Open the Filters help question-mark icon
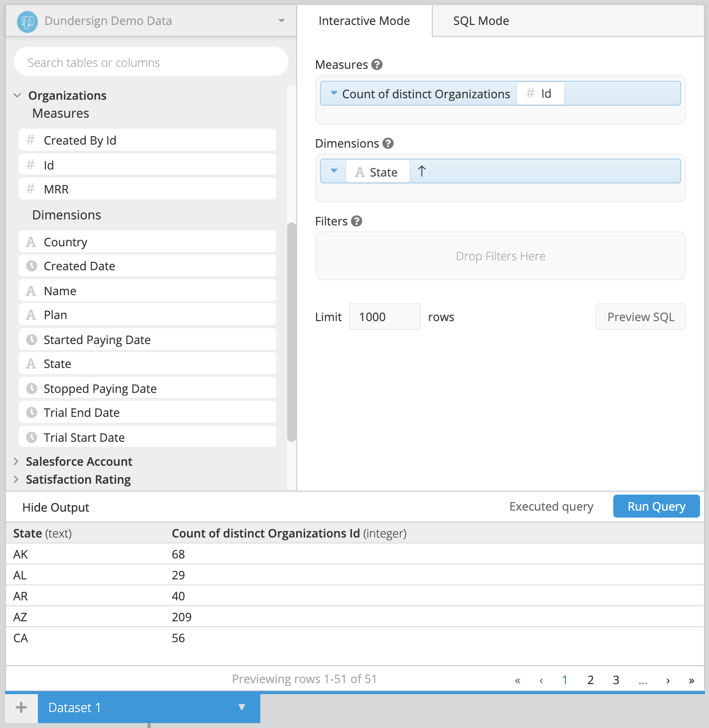709x728 pixels. coord(356,221)
